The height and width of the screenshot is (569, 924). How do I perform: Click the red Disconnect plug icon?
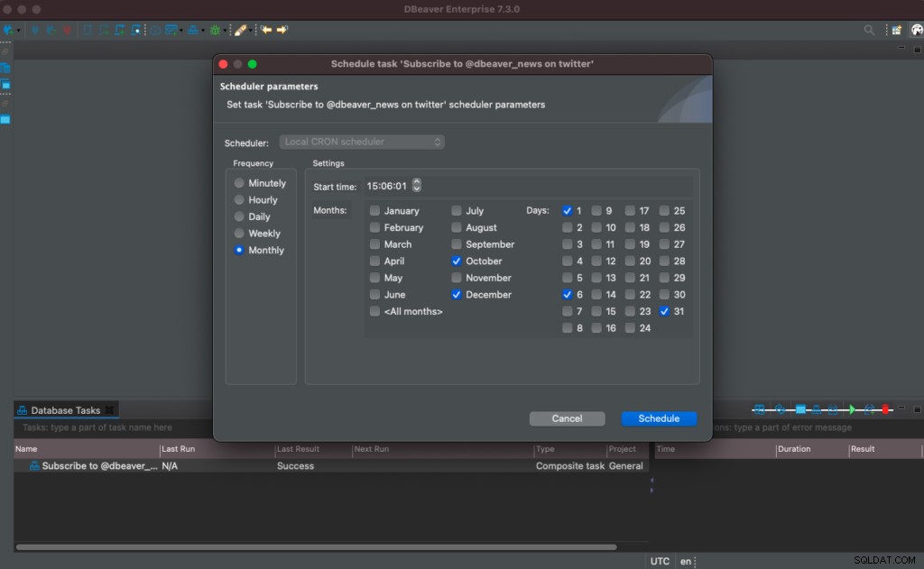click(67, 30)
